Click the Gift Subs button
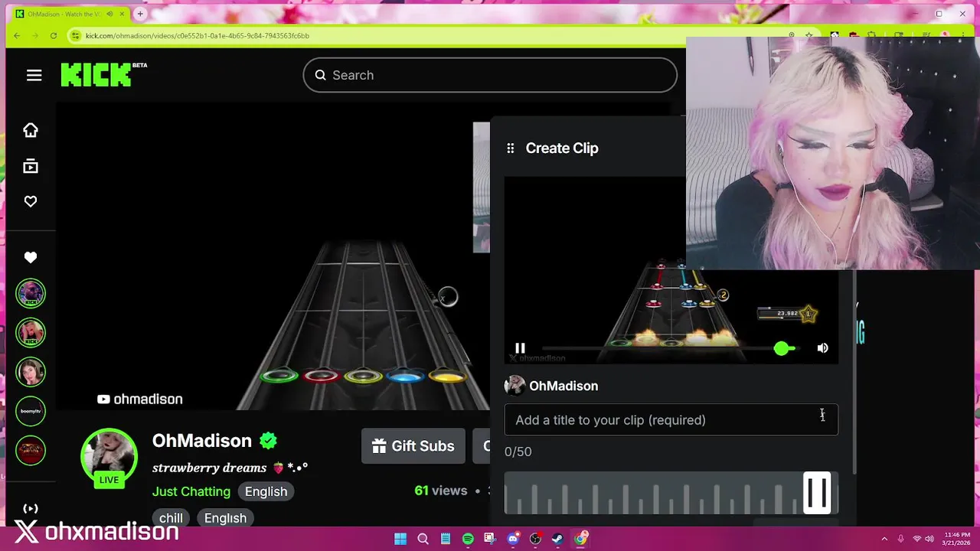The height and width of the screenshot is (551, 980). pyautogui.click(x=413, y=446)
